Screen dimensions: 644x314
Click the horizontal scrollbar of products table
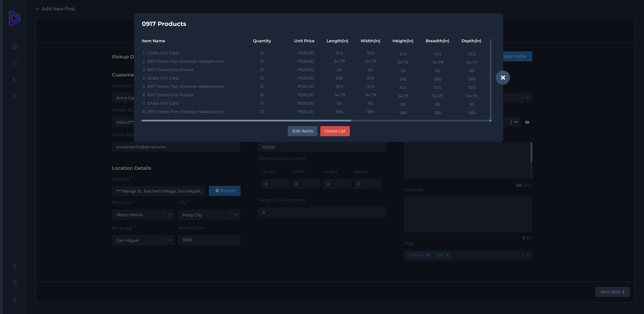coord(246,120)
